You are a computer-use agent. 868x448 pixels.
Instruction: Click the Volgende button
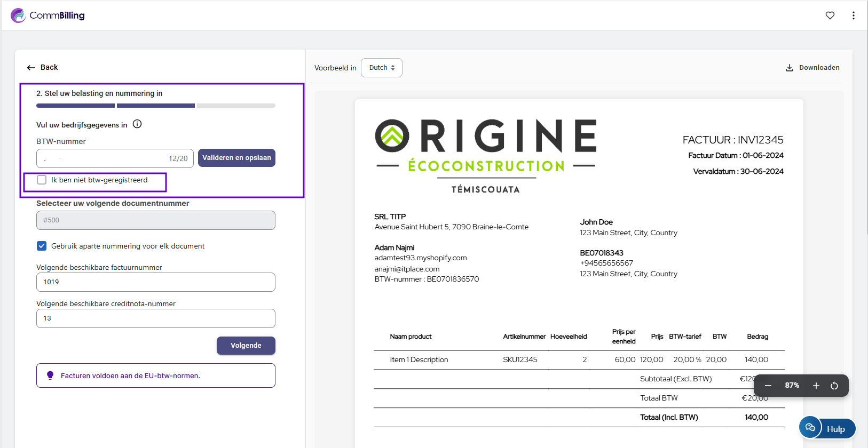(246, 346)
